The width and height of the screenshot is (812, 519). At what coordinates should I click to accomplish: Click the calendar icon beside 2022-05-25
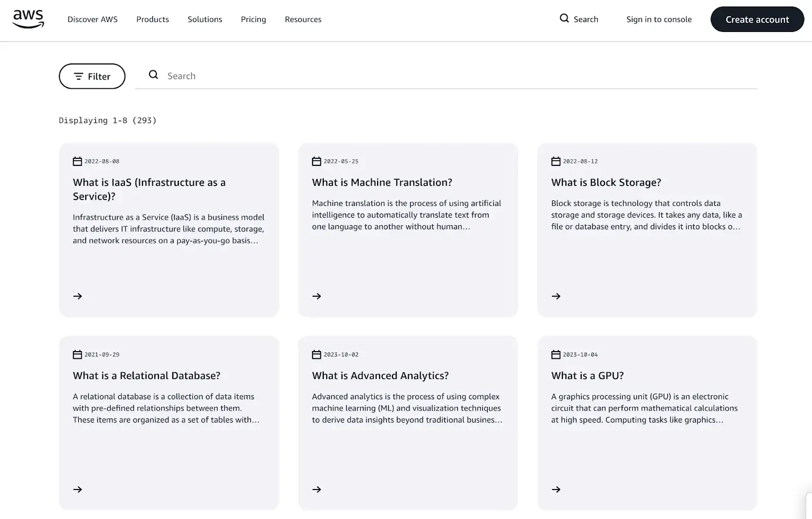click(316, 161)
